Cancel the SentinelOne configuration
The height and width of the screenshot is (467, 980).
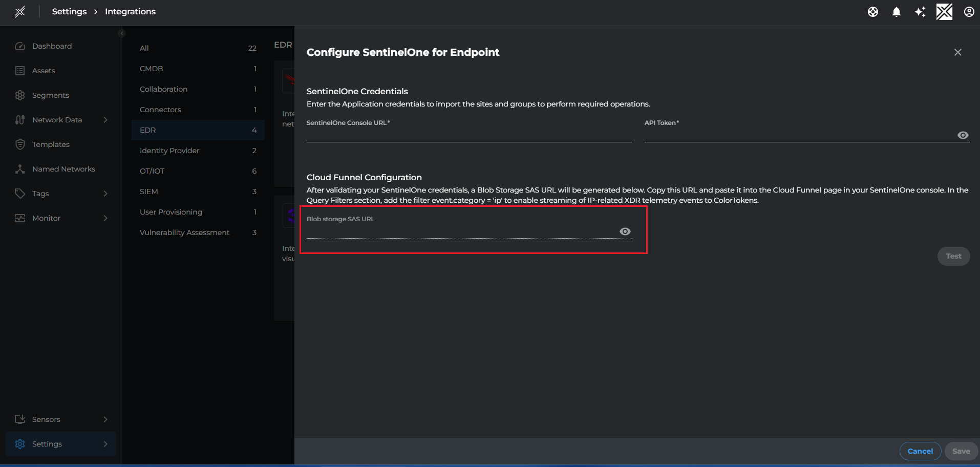(920, 451)
